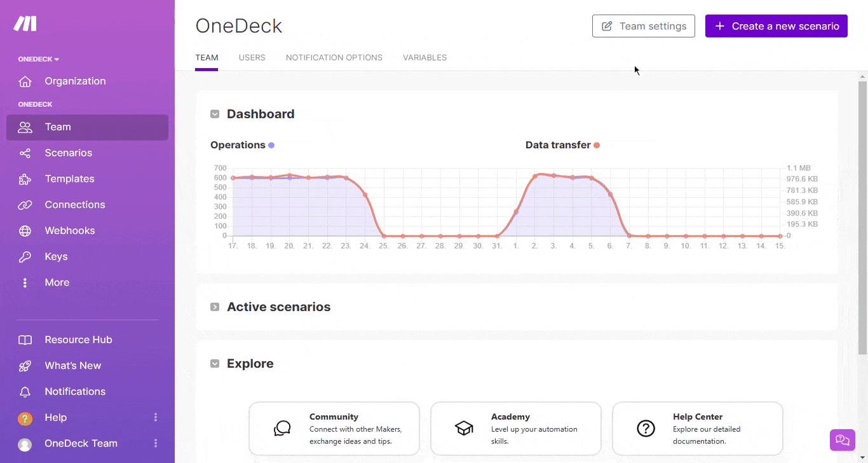
Task: Open Webhooks in the sidebar
Action: 87,231
